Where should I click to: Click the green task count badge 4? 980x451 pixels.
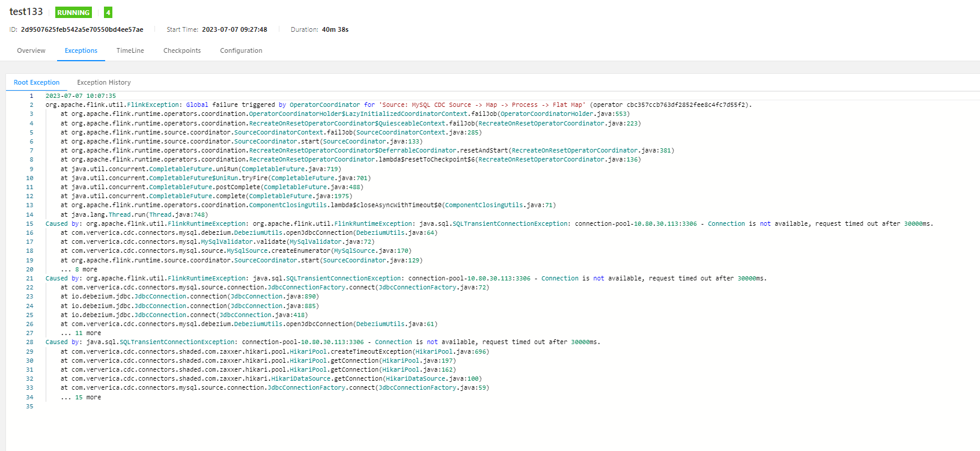pos(108,12)
